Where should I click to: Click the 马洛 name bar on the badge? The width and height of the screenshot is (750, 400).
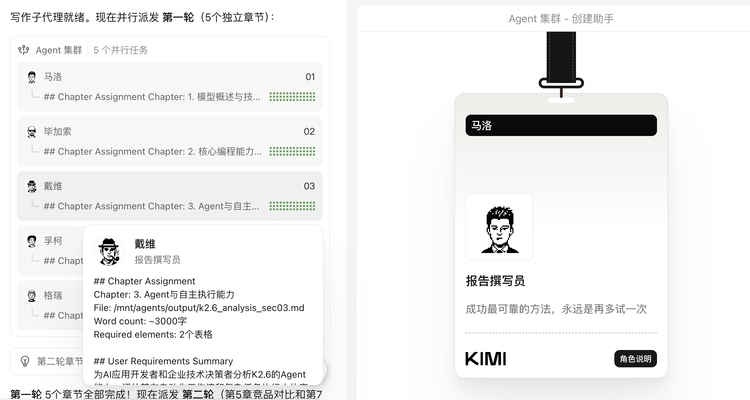tap(561, 125)
